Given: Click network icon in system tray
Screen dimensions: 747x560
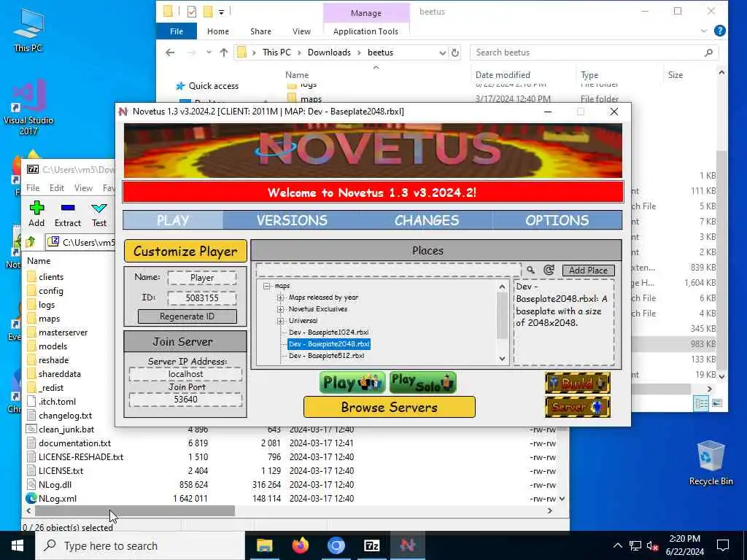Looking at the screenshot, I should 635,545.
